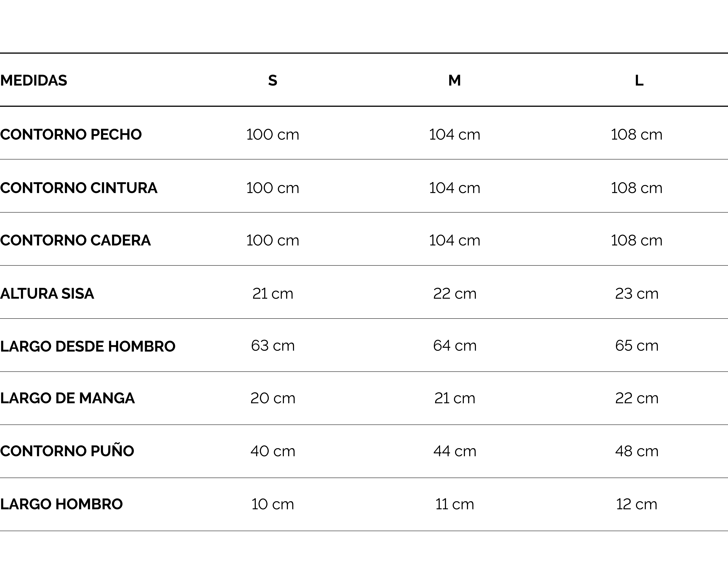Click the CONTORNO CINTURA row label

pos(79,188)
